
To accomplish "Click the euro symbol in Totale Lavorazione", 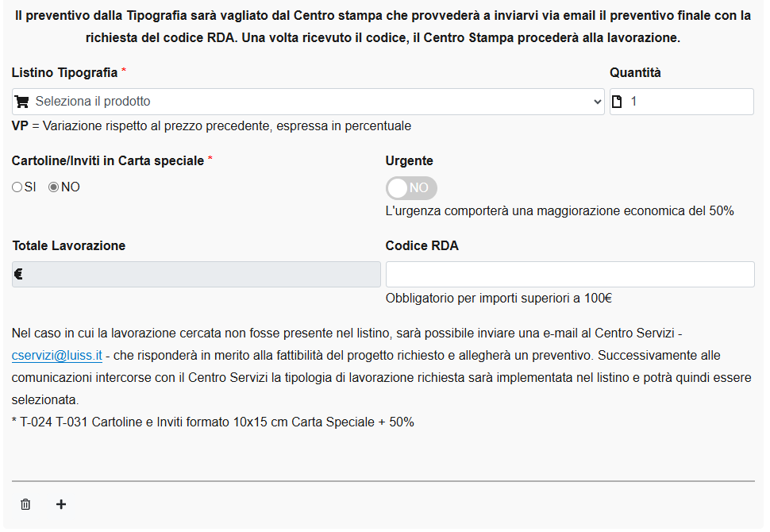I will (x=19, y=275).
